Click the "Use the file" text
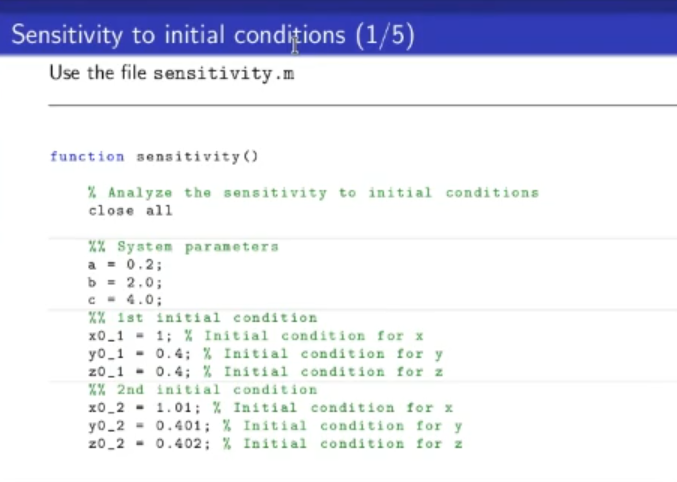The width and height of the screenshot is (677, 482). (x=98, y=75)
